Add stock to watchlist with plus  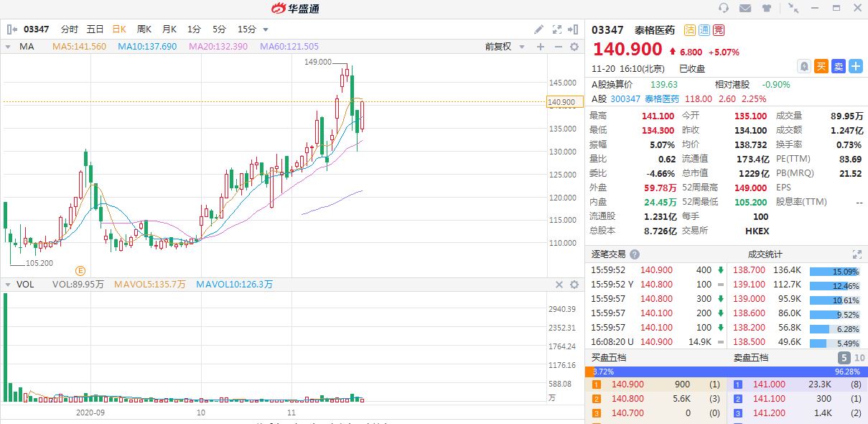point(856,66)
